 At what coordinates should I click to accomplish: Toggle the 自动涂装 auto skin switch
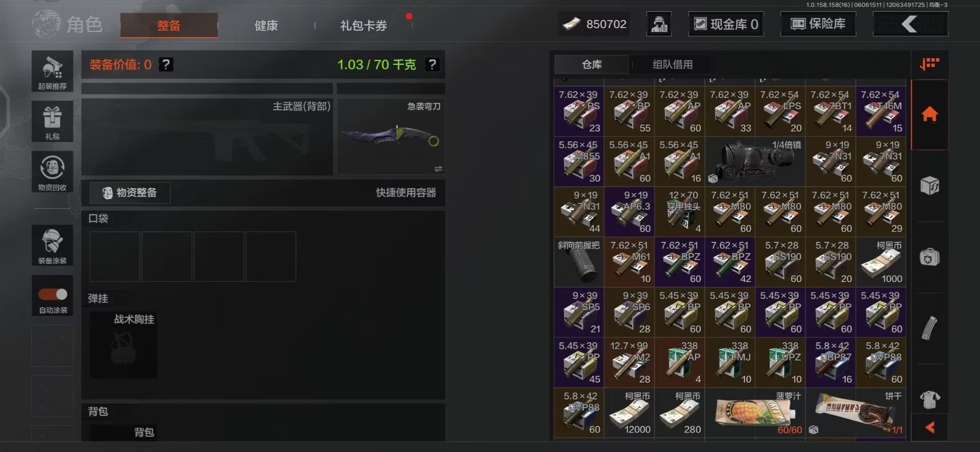(x=53, y=294)
